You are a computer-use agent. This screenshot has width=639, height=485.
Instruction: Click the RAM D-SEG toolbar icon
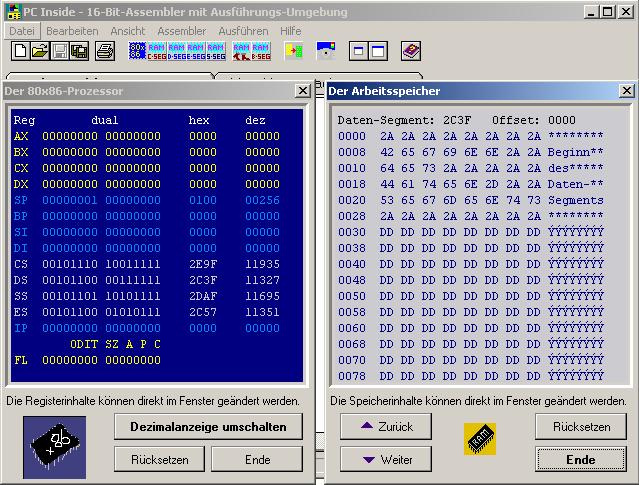click(177, 50)
